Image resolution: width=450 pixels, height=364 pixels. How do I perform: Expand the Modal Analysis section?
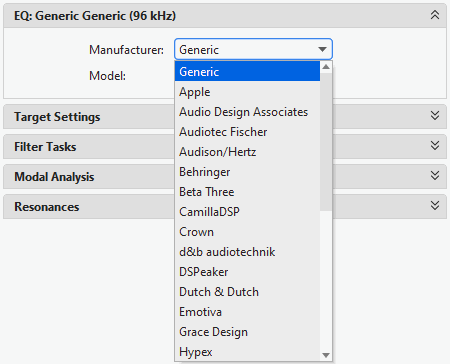(x=435, y=176)
